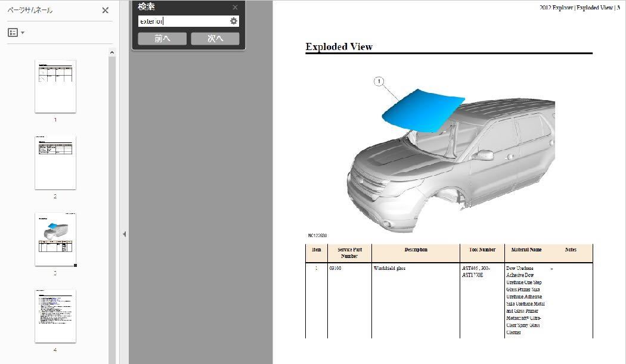Click the ページサムネール panel title
The height and width of the screenshot is (364, 626).
coord(30,10)
